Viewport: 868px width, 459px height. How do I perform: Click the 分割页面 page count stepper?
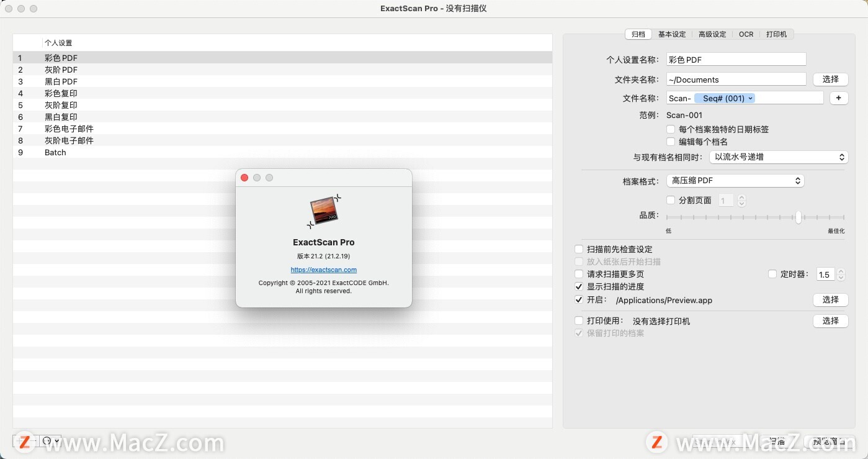pyautogui.click(x=741, y=200)
